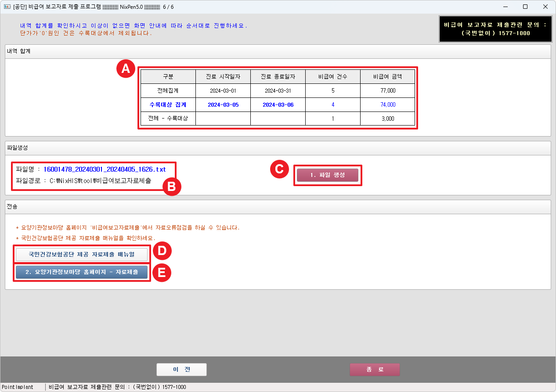This screenshot has height=392, width=556.
Task: Open 국민건강보험공단 제공 자료제출 매뉴얼
Action: pyautogui.click(x=82, y=255)
